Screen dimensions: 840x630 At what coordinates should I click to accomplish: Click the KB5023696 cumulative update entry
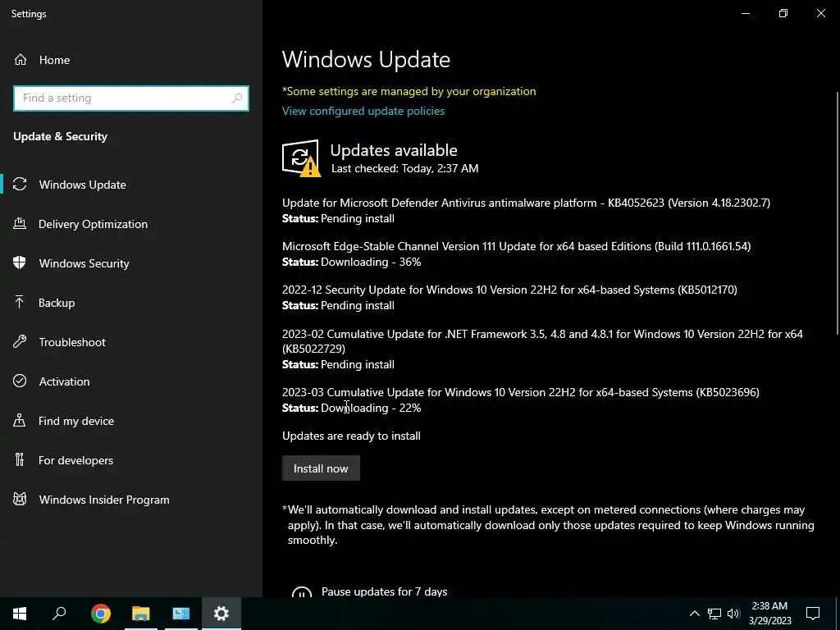point(521,392)
